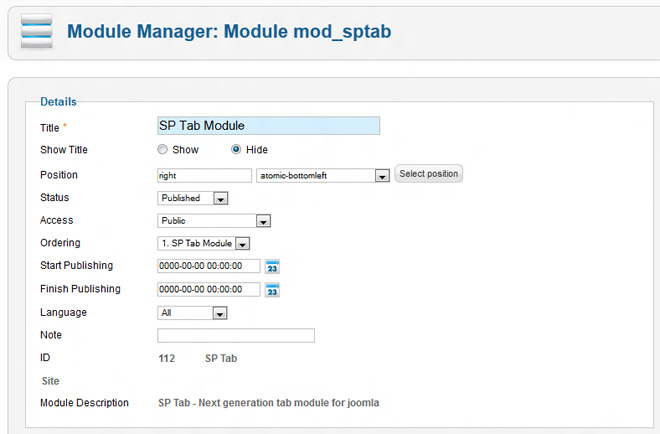Open the Start Publishing calendar picker
Viewport: 660px width, 434px height.
[272, 266]
